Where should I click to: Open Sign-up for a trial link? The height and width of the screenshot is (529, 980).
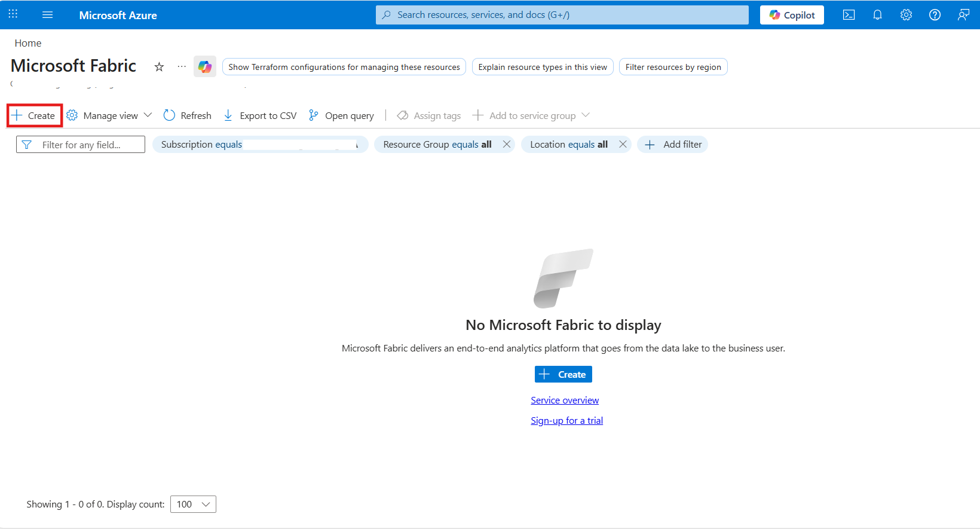[567, 421]
